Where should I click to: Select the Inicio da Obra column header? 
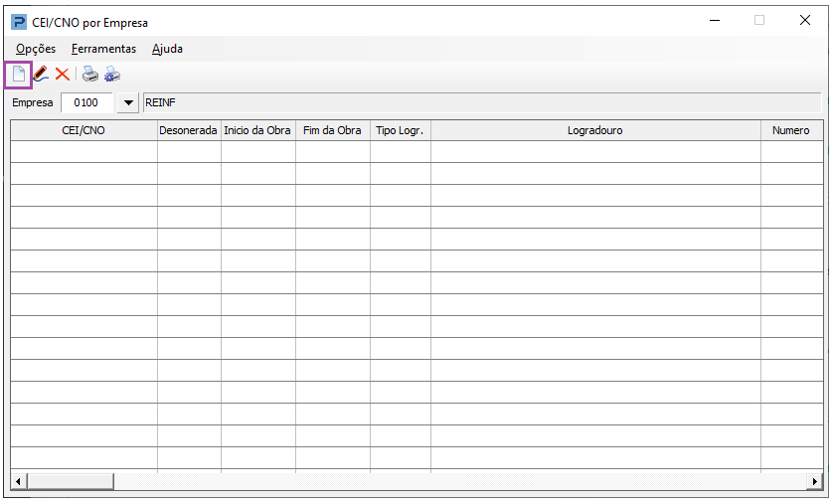(257, 130)
